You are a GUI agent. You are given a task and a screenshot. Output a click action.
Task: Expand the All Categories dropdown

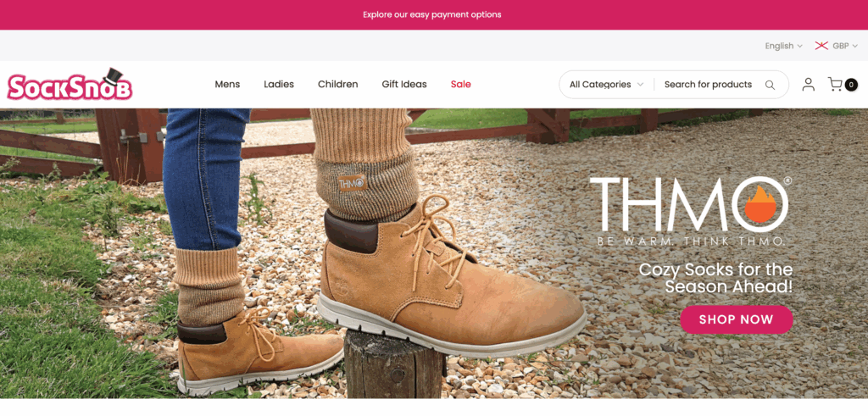tap(606, 85)
